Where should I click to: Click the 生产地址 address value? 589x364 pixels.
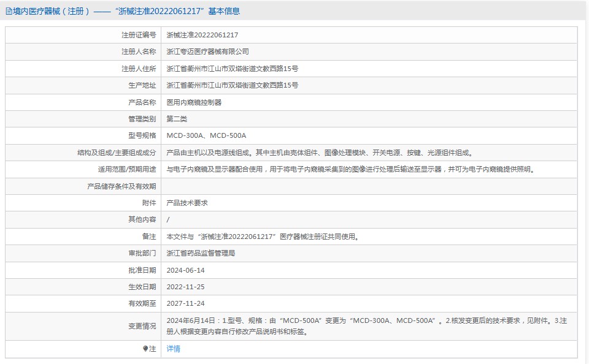[x=232, y=85]
